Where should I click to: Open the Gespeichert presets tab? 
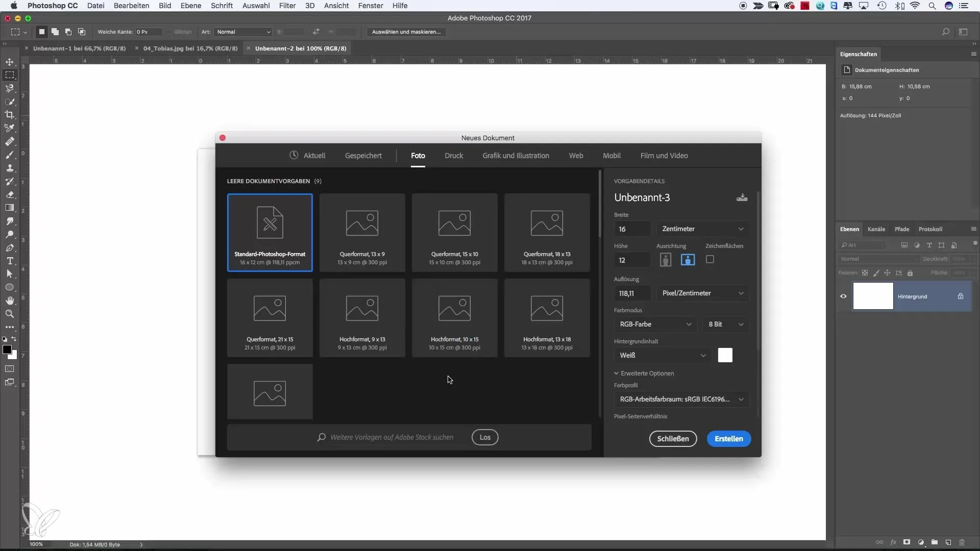[x=363, y=156]
